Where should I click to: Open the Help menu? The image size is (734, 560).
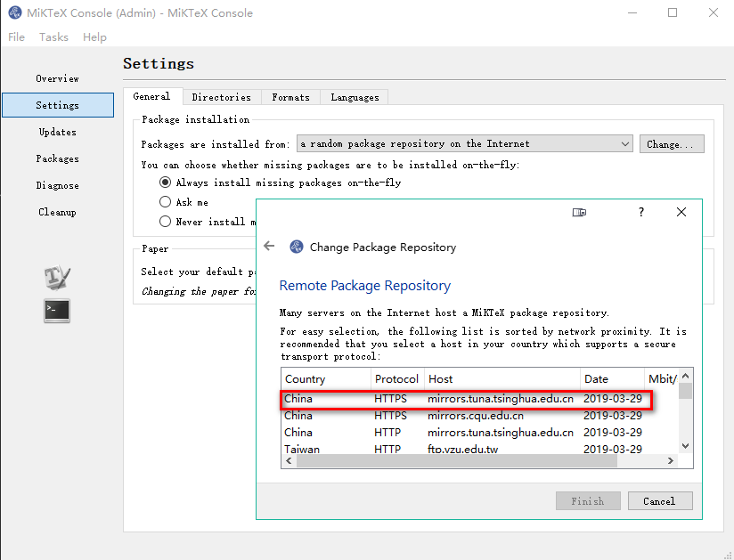click(x=94, y=37)
